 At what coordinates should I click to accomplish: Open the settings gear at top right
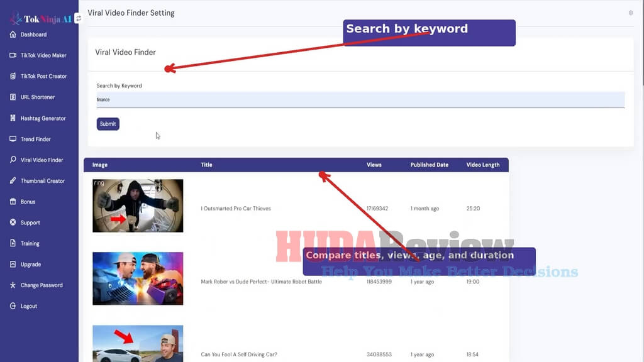[x=631, y=13]
